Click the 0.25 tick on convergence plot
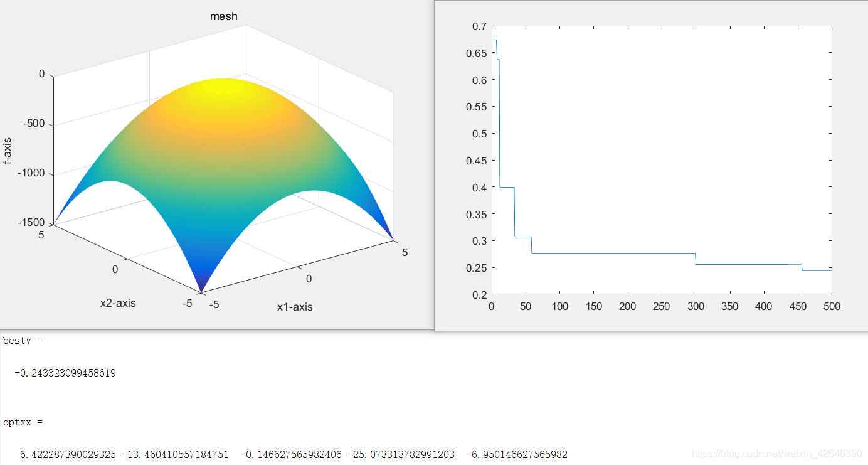Viewport: 868px width, 465px height. click(x=477, y=268)
